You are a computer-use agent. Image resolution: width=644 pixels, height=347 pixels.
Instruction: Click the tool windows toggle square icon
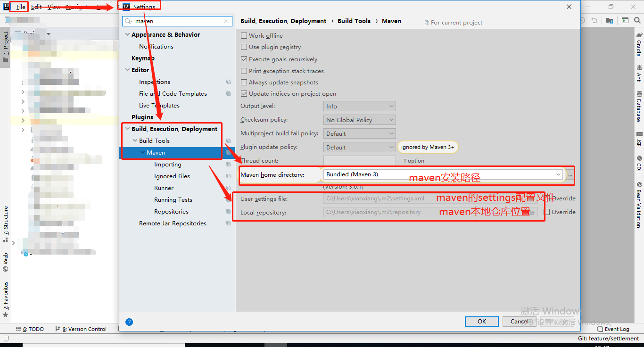click(6, 338)
